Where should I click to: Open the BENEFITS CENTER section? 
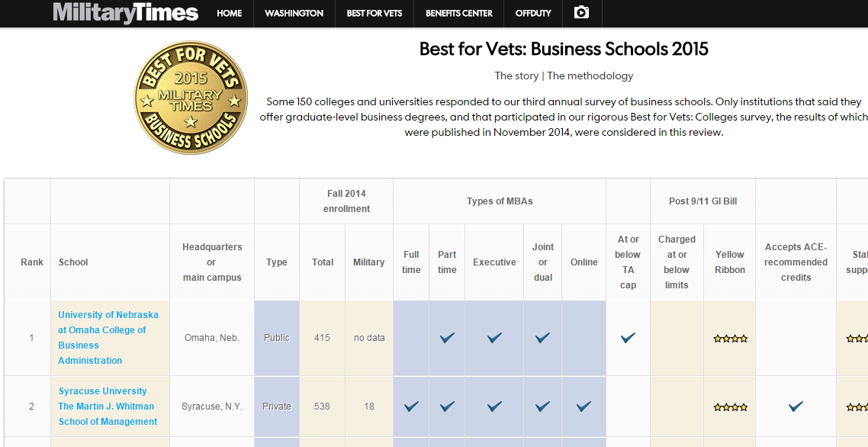(x=458, y=13)
